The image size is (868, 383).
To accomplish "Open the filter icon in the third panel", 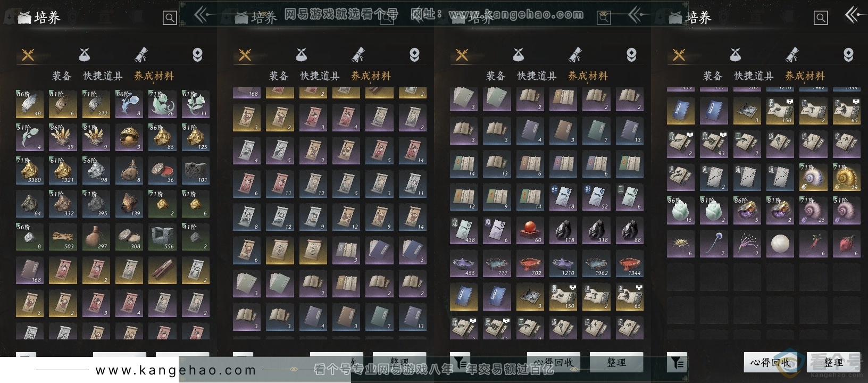I will point(460,362).
